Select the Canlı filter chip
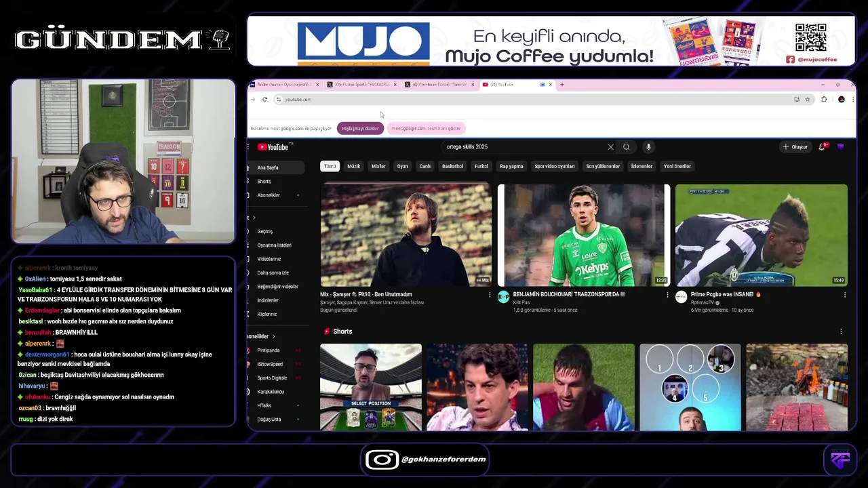 click(425, 166)
